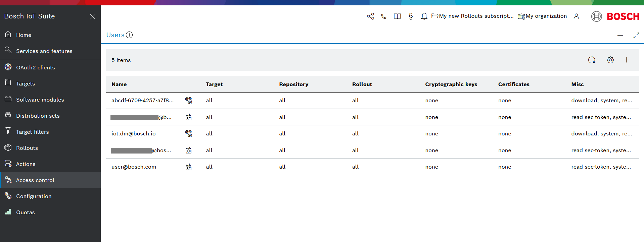Viewport: 644px width, 242px height.
Task: Collapse the Users panel with minimize dash
Action: [620, 35]
